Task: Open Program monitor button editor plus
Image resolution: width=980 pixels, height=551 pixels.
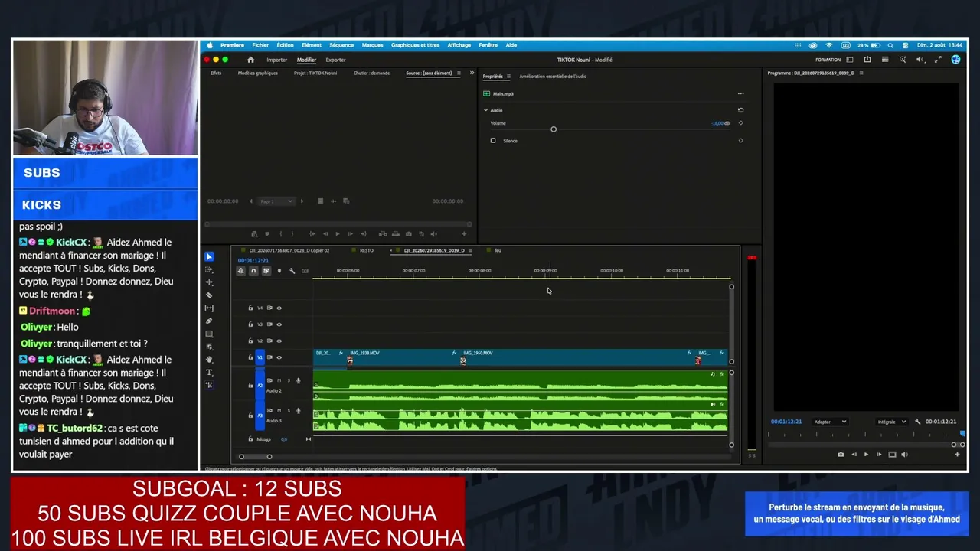Action: [956, 455]
